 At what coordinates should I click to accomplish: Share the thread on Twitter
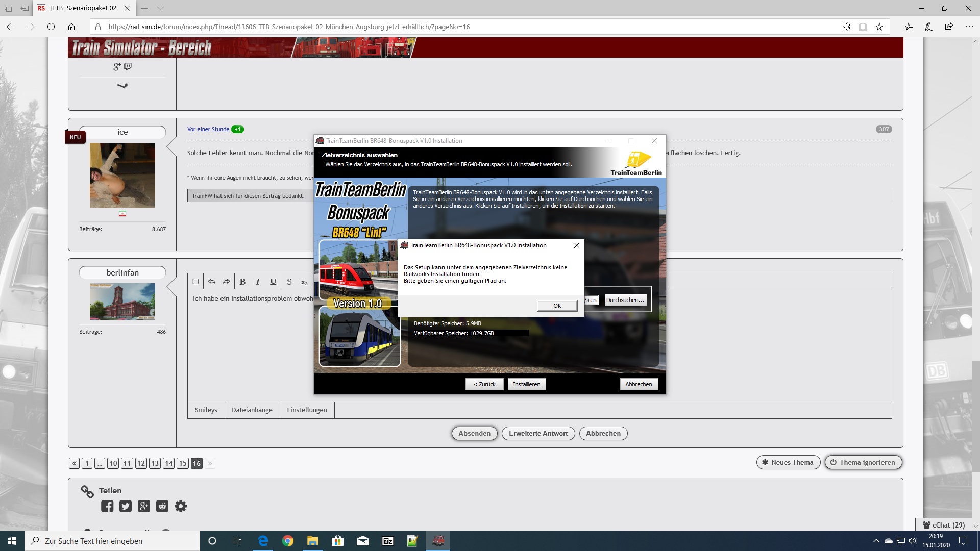coord(126,506)
